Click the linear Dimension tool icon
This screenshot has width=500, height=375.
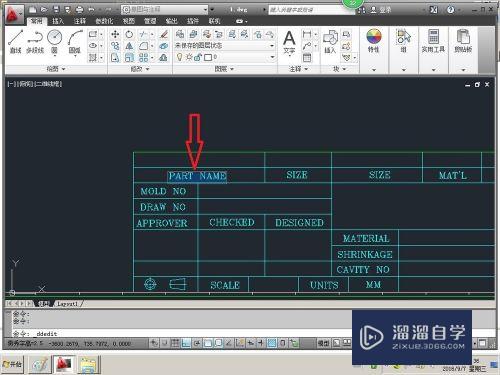click(x=307, y=34)
